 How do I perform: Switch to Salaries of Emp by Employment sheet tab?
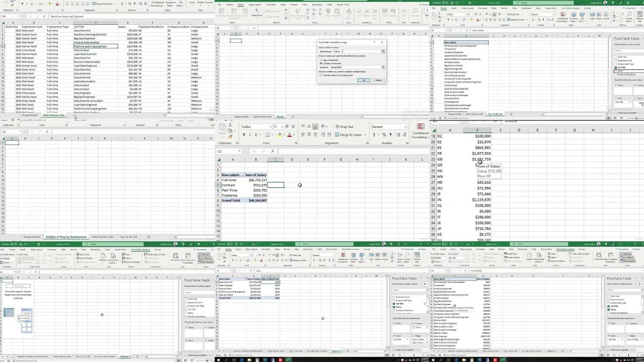(x=66, y=237)
